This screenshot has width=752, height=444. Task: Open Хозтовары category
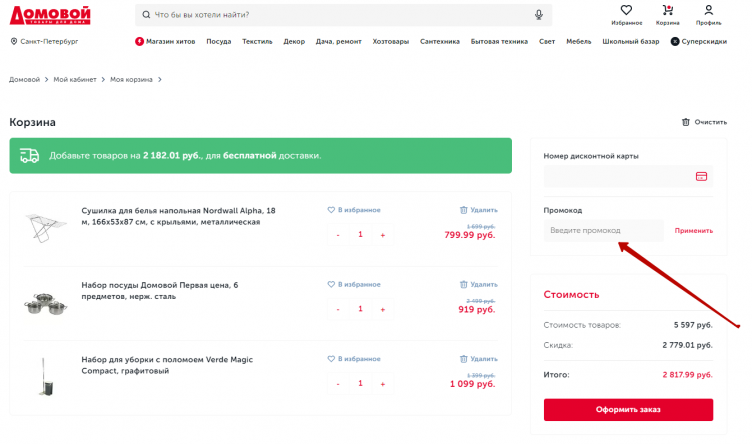[391, 41]
